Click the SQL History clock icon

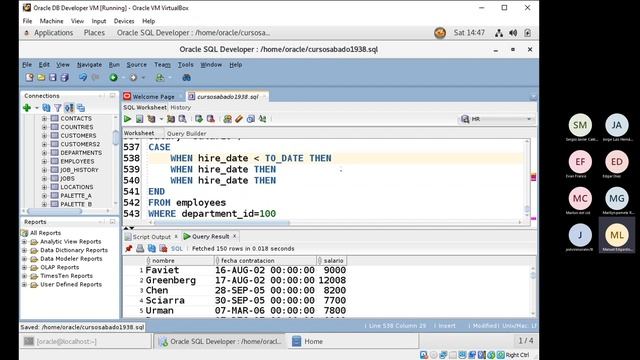click(251, 119)
